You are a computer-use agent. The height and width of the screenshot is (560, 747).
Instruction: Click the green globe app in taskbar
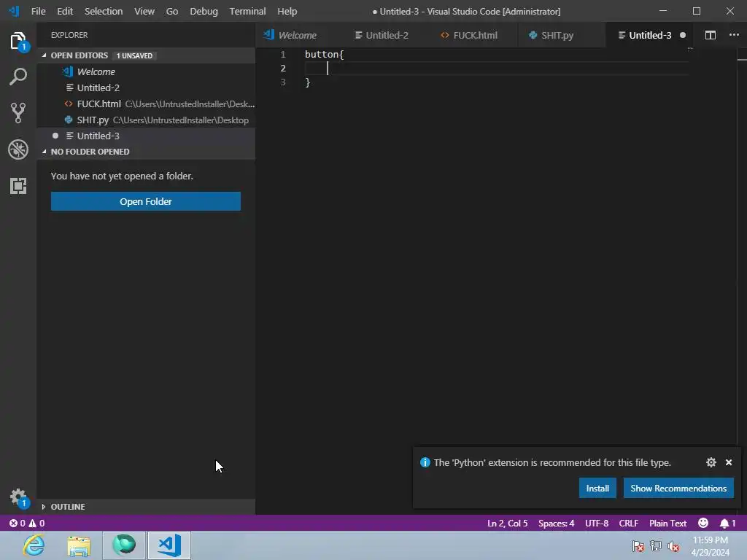124,545
